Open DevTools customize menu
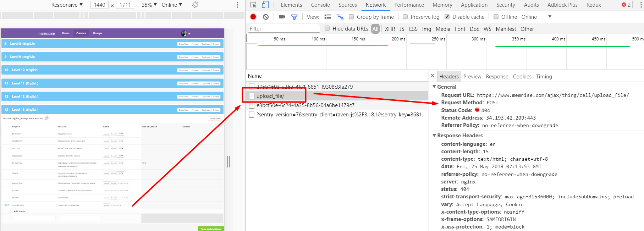644x231 pixels. (x=641, y=5)
